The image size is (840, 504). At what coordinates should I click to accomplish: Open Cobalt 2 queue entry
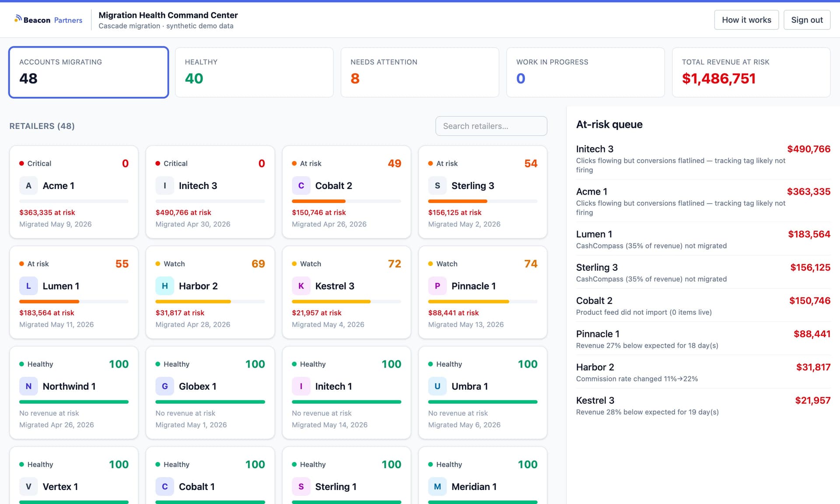[703, 306]
